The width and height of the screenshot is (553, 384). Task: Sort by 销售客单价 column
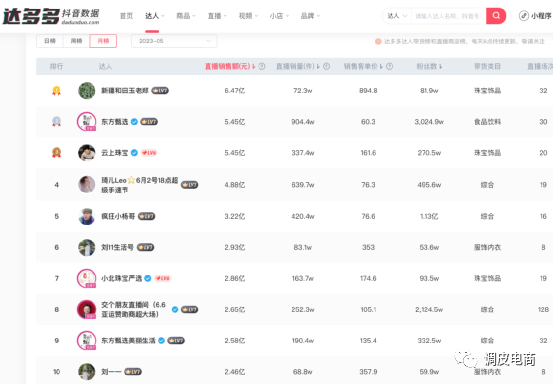click(363, 66)
